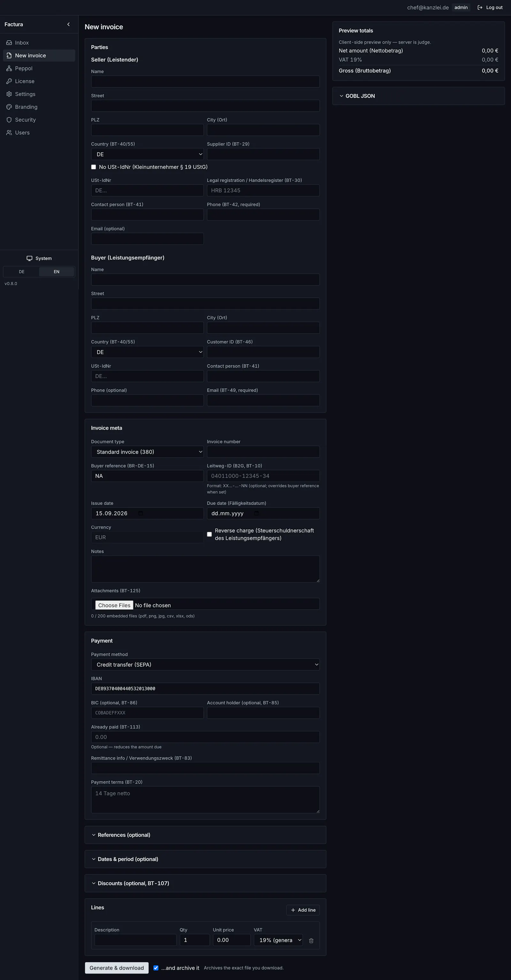This screenshot has width=511, height=980.
Task: Click the Already paid (BT-113) field
Action: pyautogui.click(x=205, y=737)
